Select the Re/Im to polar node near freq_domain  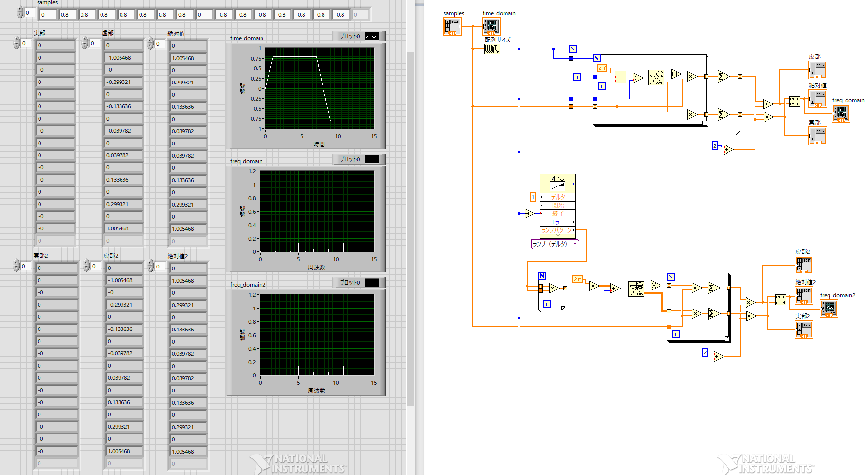[795, 102]
